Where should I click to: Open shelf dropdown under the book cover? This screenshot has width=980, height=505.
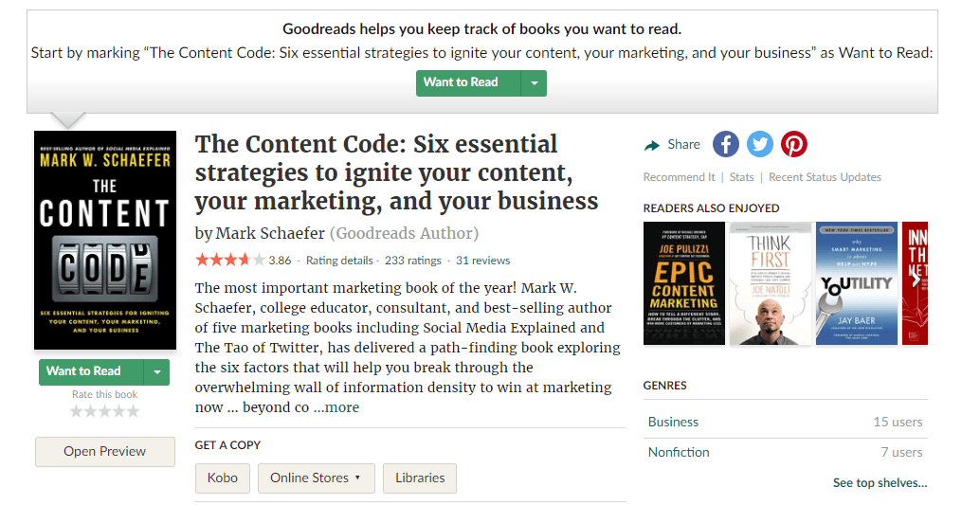tap(157, 372)
